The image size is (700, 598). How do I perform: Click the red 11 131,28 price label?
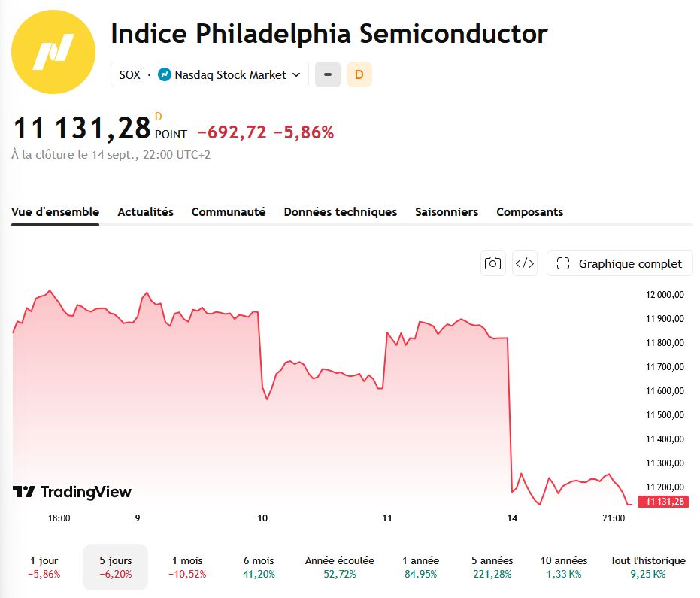(x=663, y=502)
